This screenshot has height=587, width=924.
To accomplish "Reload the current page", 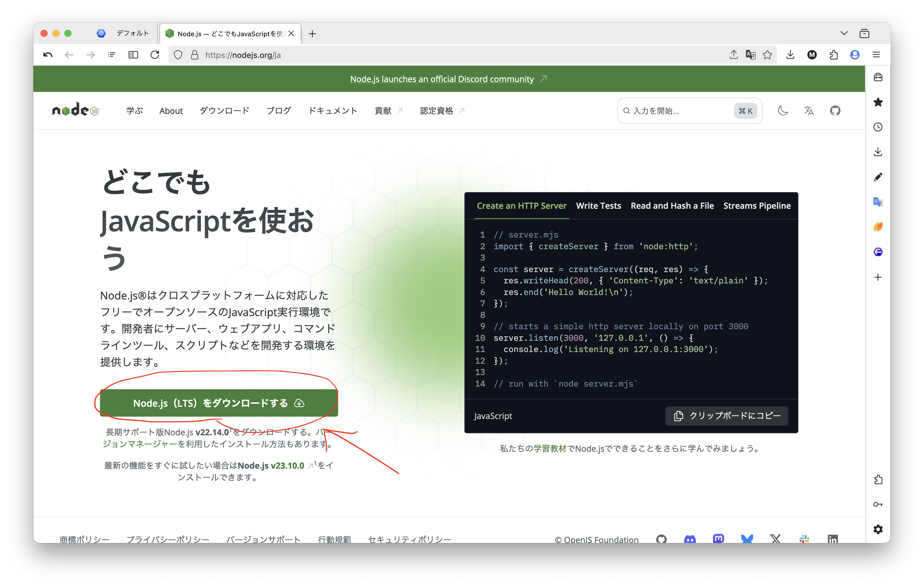I will [154, 55].
